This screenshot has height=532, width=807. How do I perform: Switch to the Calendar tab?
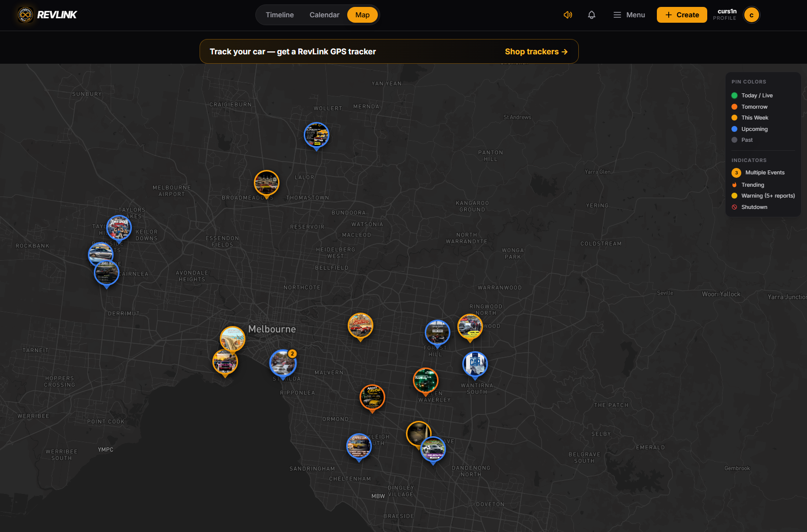tap(324, 15)
